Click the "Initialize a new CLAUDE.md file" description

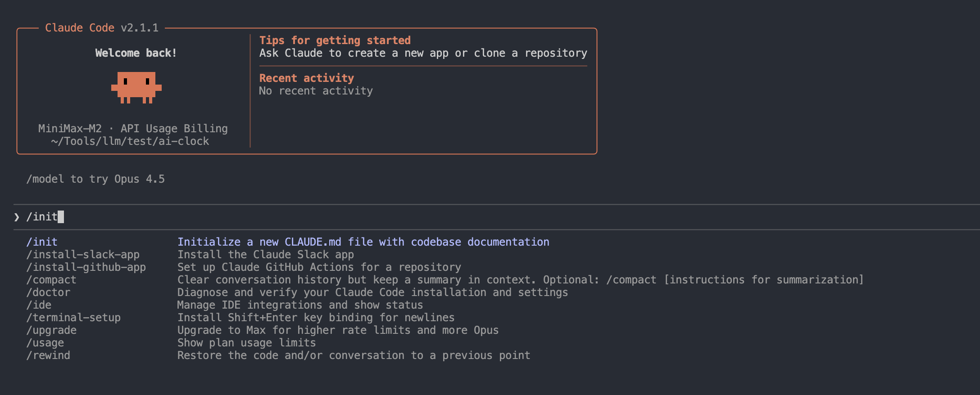[363, 242]
